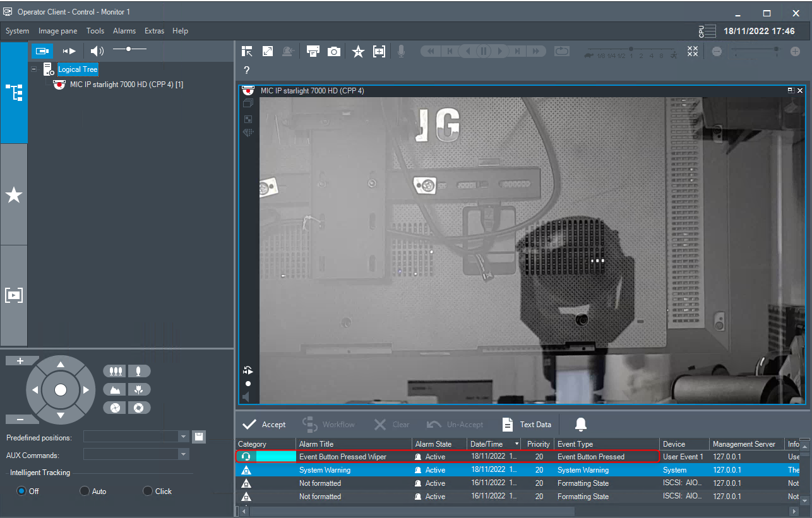Select Auto intelligent tracking option

[85, 491]
